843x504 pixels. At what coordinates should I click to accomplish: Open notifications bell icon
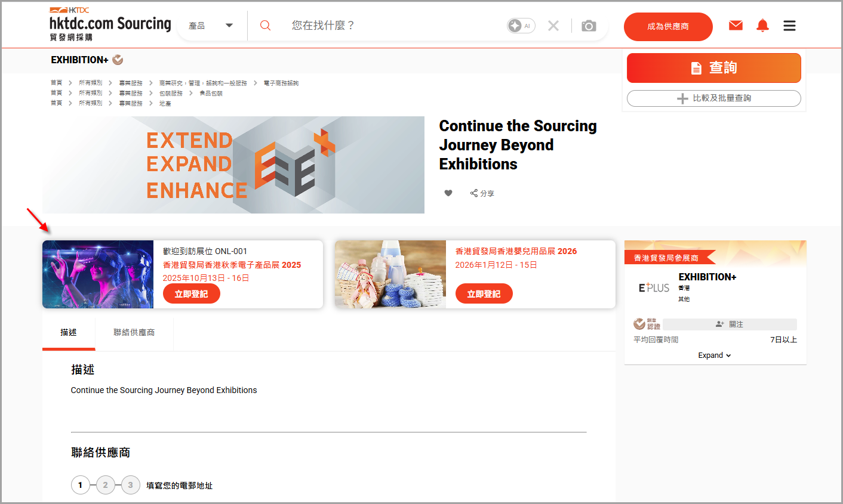pyautogui.click(x=762, y=25)
